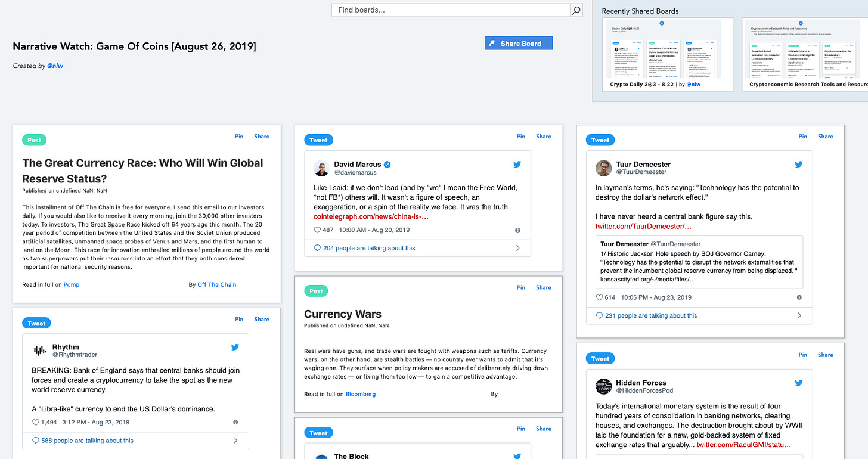868x459 pixels.
Task: Open 204 people are talking about this
Action: tap(369, 249)
